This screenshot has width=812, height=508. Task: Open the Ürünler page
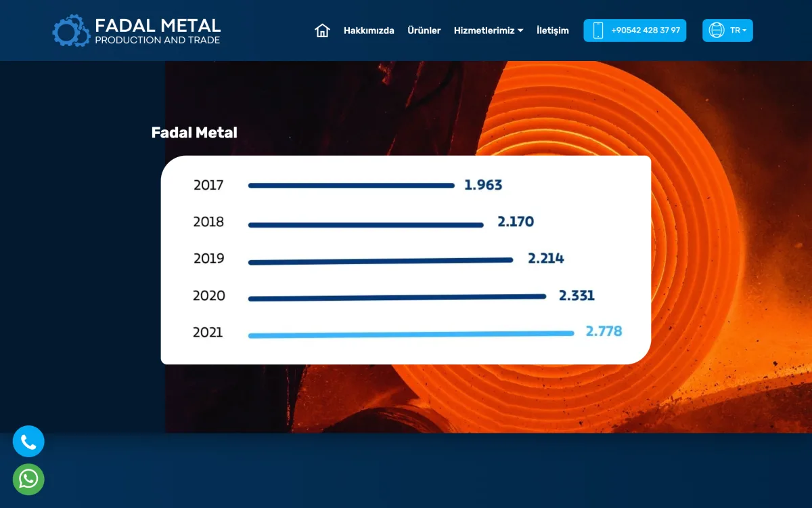coord(424,30)
